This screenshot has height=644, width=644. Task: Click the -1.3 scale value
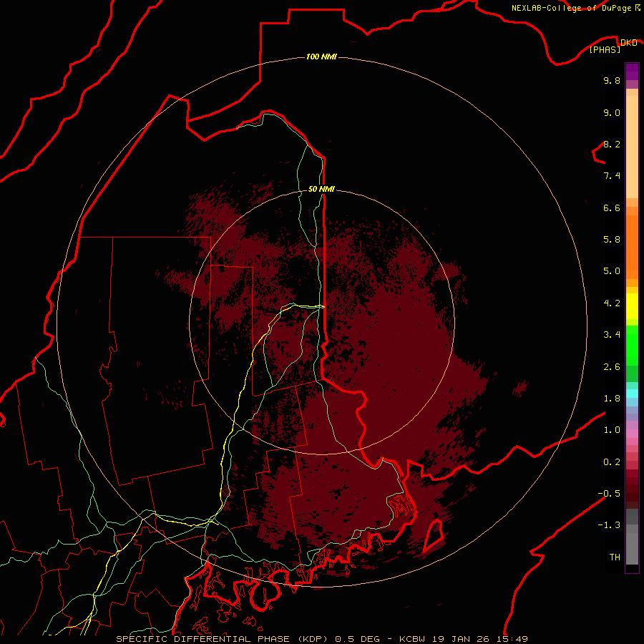click(609, 525)
